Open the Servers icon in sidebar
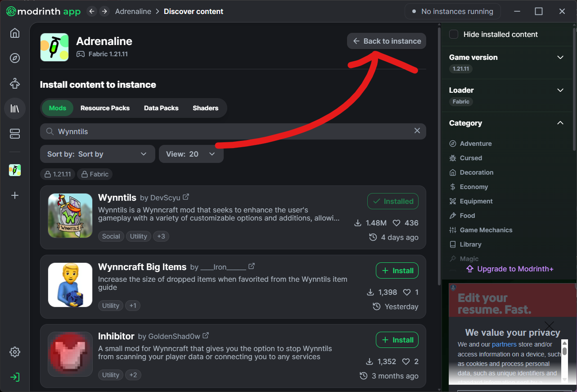 [15, 134]
